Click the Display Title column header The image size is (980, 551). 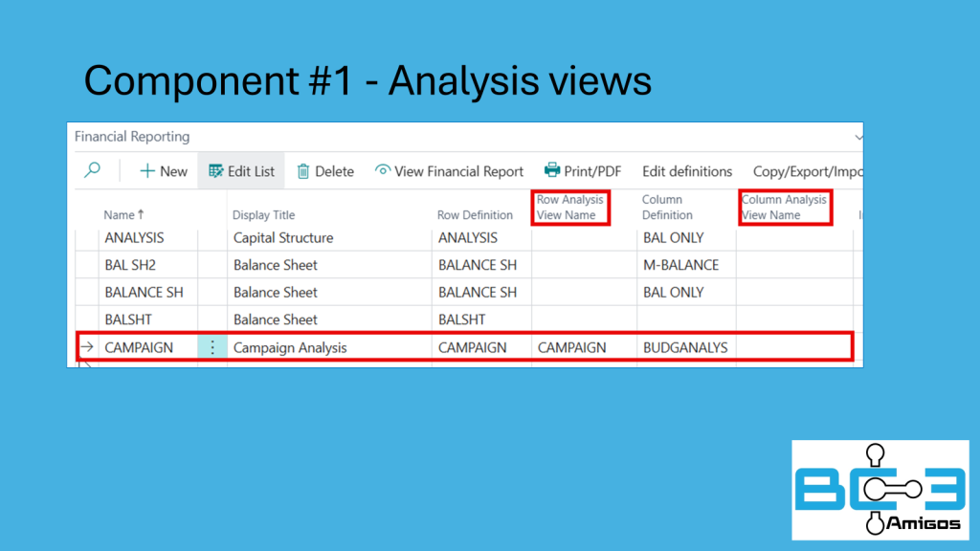[x=263, y=215]
